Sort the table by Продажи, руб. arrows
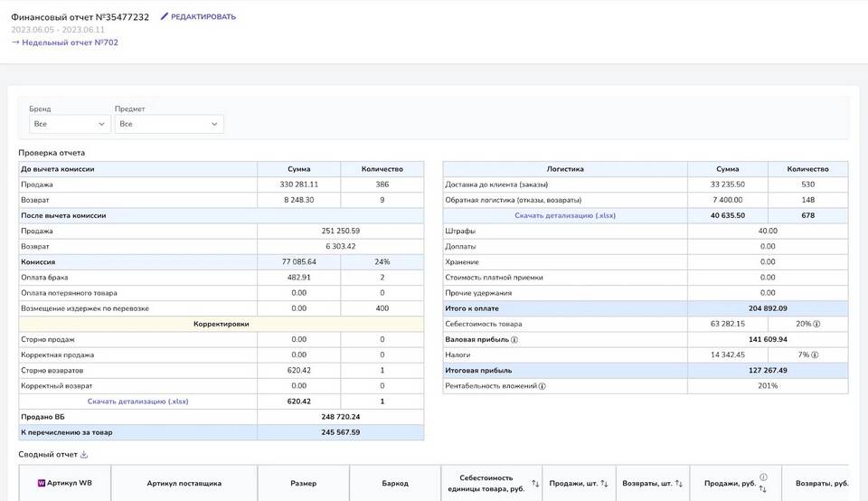The height and width of the screenshot is (501, 868). tap(763, 489)
